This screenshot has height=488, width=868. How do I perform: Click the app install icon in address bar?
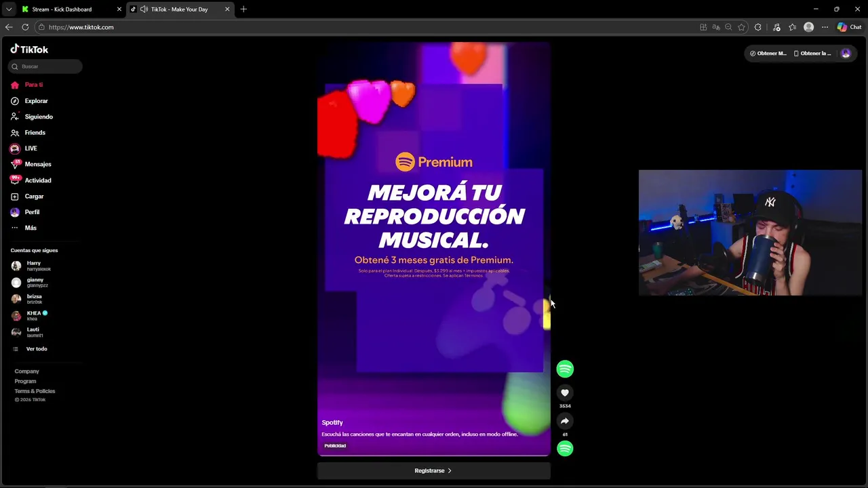pyautogui.click(x=703, y=27)
